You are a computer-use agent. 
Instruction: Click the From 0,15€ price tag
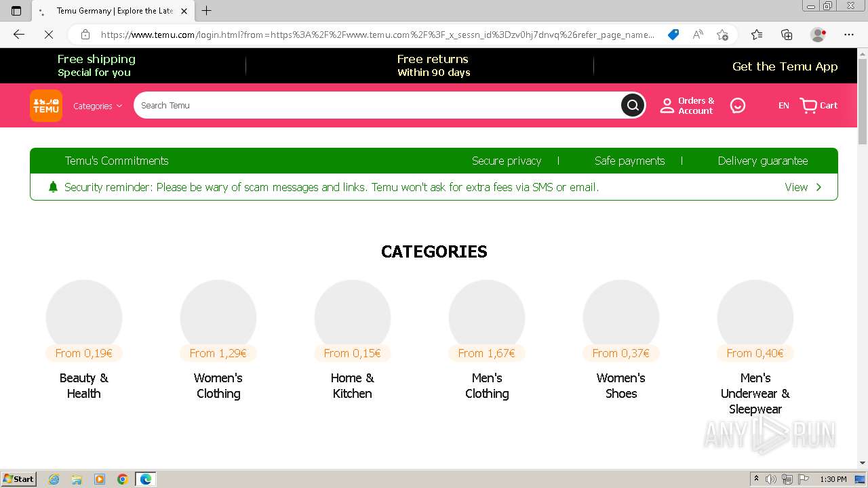[353, 353]
